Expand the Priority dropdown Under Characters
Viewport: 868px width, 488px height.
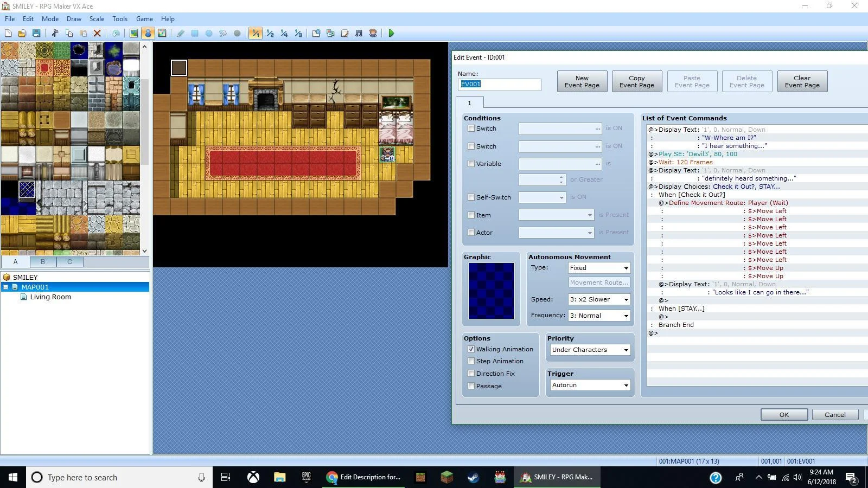[590, 350]
